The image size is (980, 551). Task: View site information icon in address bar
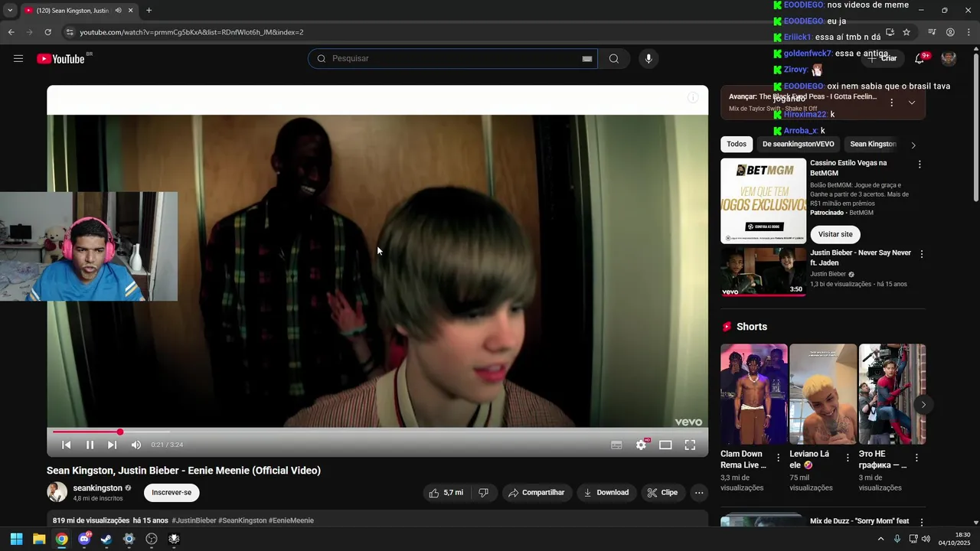tap(69, 32)
